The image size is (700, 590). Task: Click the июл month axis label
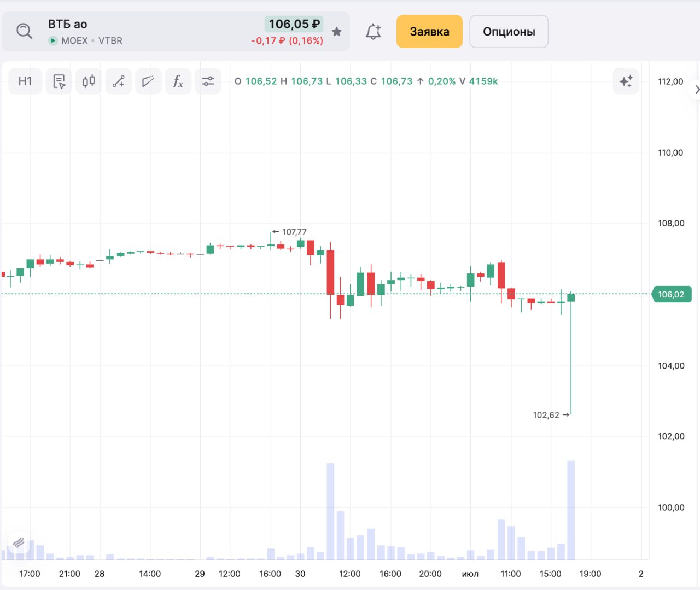470,574
